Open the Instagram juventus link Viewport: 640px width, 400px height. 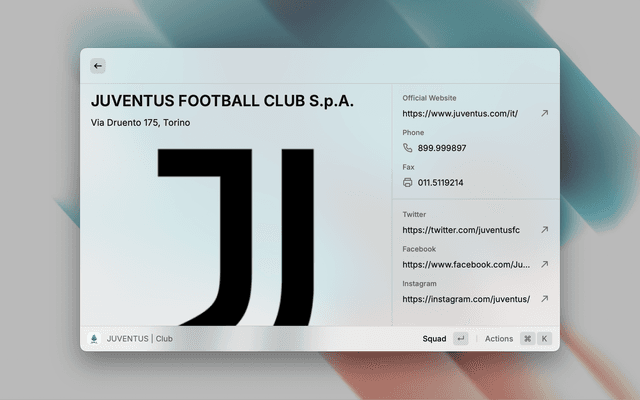(x=465, y=299)
